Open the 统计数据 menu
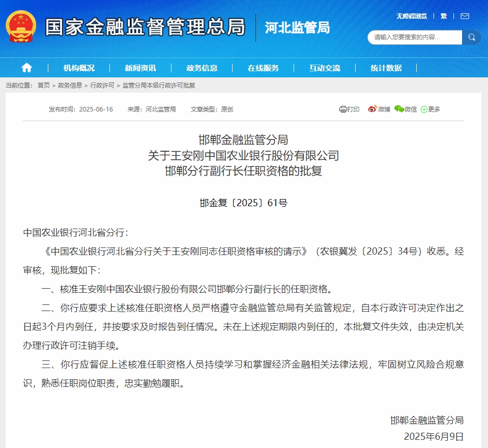 click(x=386, y=68)
